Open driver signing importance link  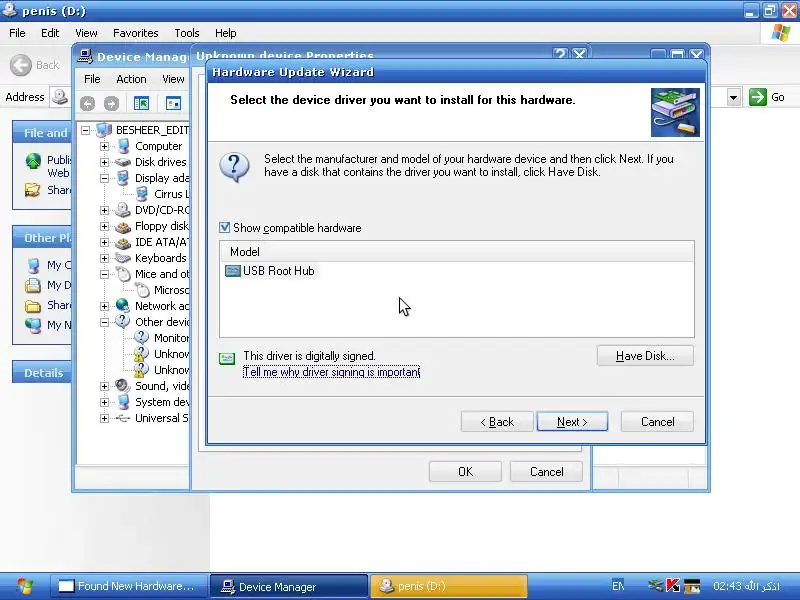click(332, 372)
